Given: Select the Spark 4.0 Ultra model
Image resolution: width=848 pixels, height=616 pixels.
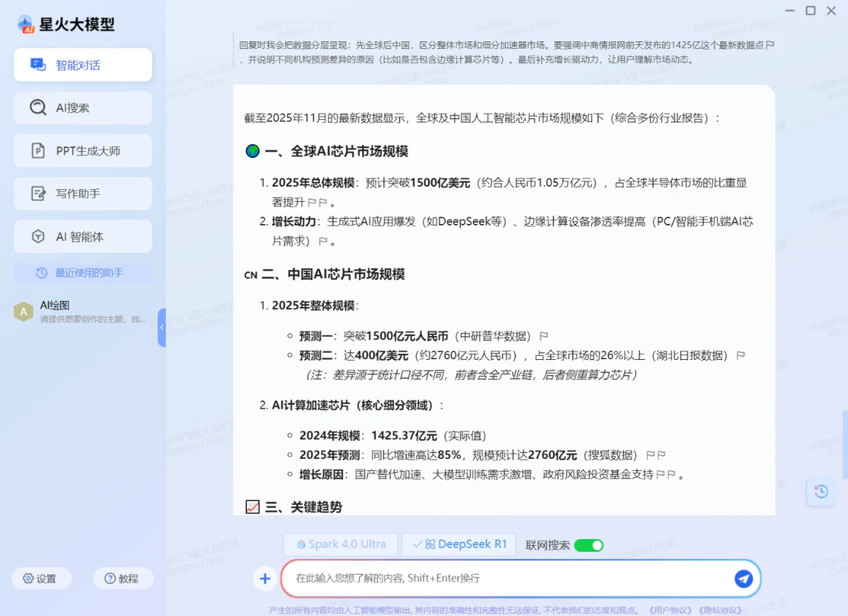Looking at the screenshot, I should pos(341,545).
